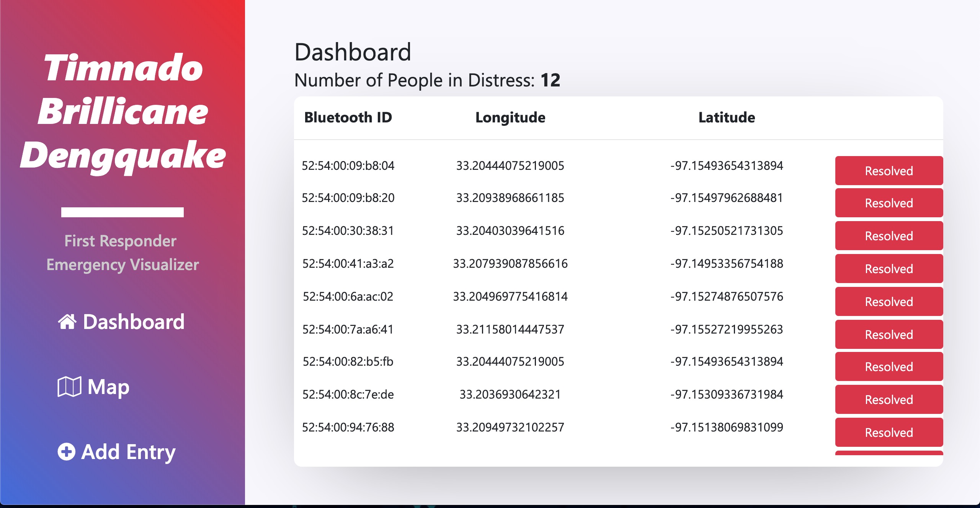Image resolution: width=980 pixels, height=508 pixels.
Task: Mark 52:54:00:7a:a6:41 resolved
Action: pos(889,334)
